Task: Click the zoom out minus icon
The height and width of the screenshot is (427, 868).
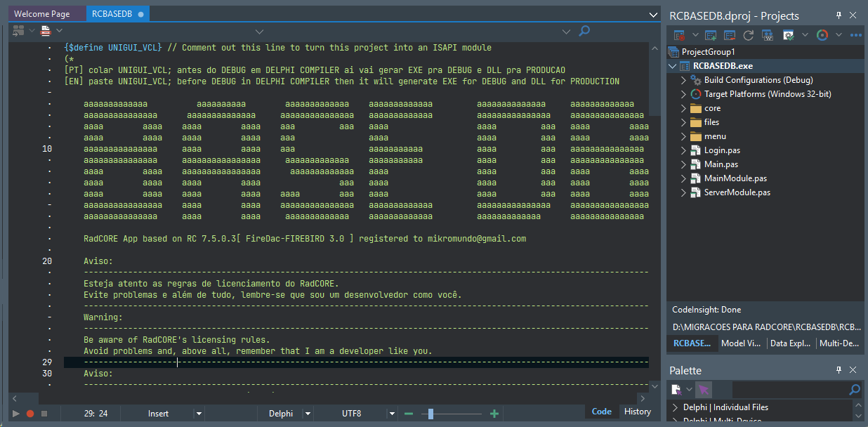Action: pos(409,414)
